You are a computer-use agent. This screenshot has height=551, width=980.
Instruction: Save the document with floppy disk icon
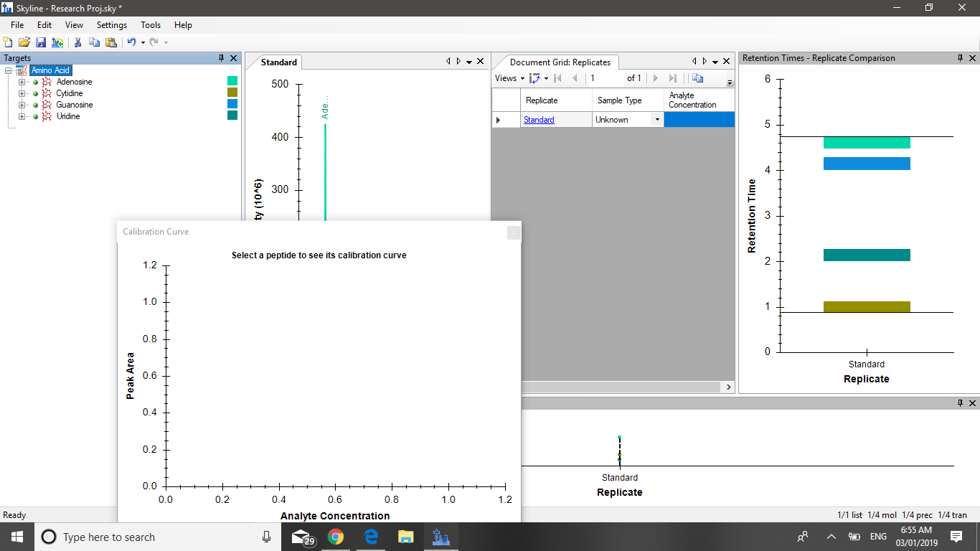[40, 42]
